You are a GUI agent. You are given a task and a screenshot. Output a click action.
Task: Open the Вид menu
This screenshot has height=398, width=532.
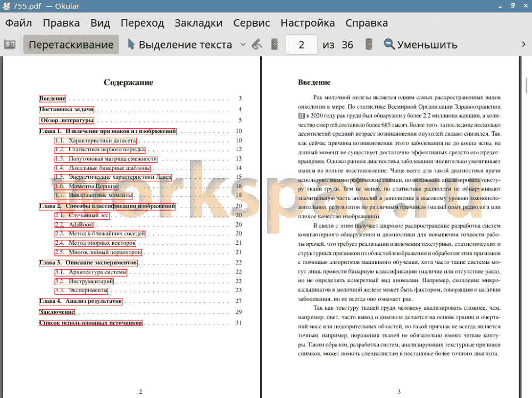tap(100, 23)
